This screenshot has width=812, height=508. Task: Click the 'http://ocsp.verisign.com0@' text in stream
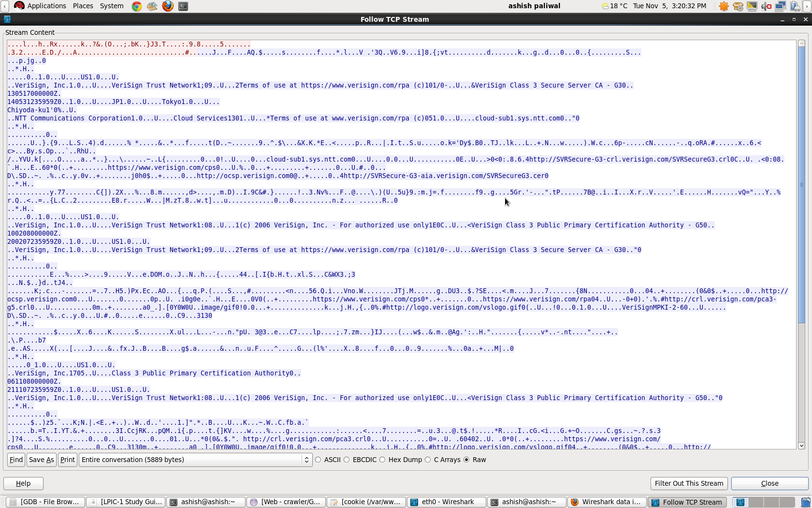[x=247, y=176]
